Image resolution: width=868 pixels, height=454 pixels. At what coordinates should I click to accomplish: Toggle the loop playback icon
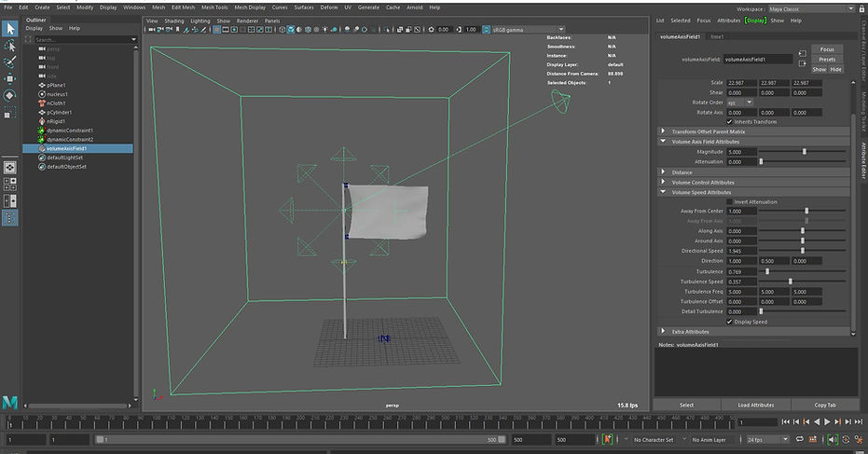(799, 439)
